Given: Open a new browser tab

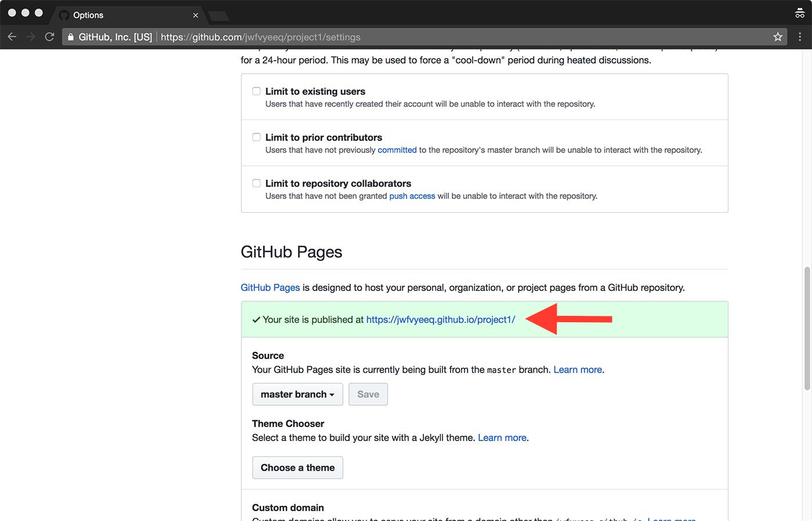Looking at the screenshot, I should tap(218, 16).
